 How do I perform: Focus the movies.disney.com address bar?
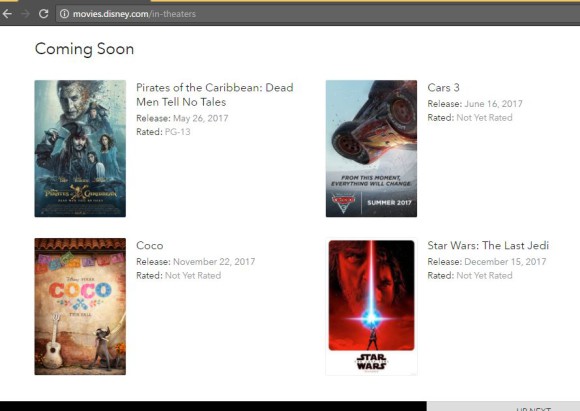point(317,14)
